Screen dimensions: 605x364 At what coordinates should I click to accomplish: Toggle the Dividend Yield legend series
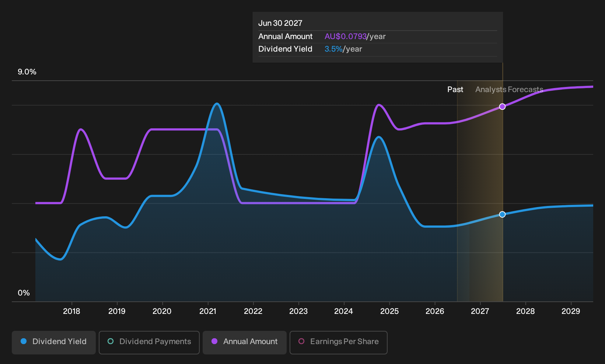[x=54, y=342]
